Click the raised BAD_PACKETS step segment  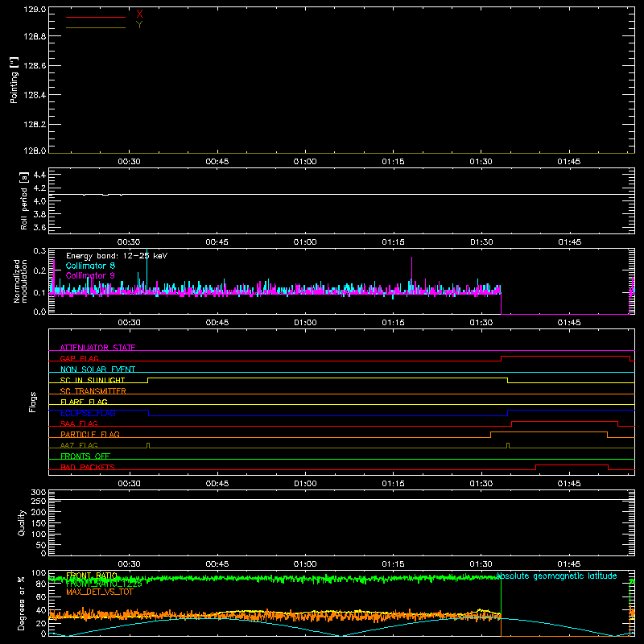[572, 464]
